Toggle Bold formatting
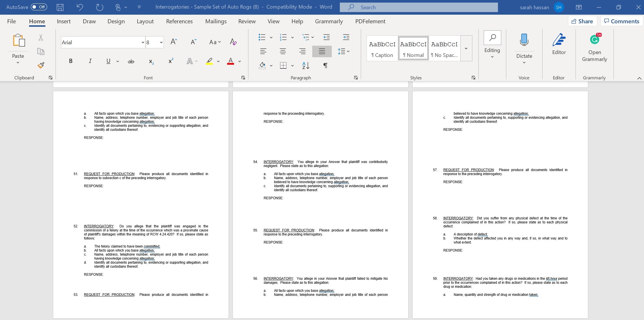Viewport: 644px width, 320px height. tap(70, 61)
